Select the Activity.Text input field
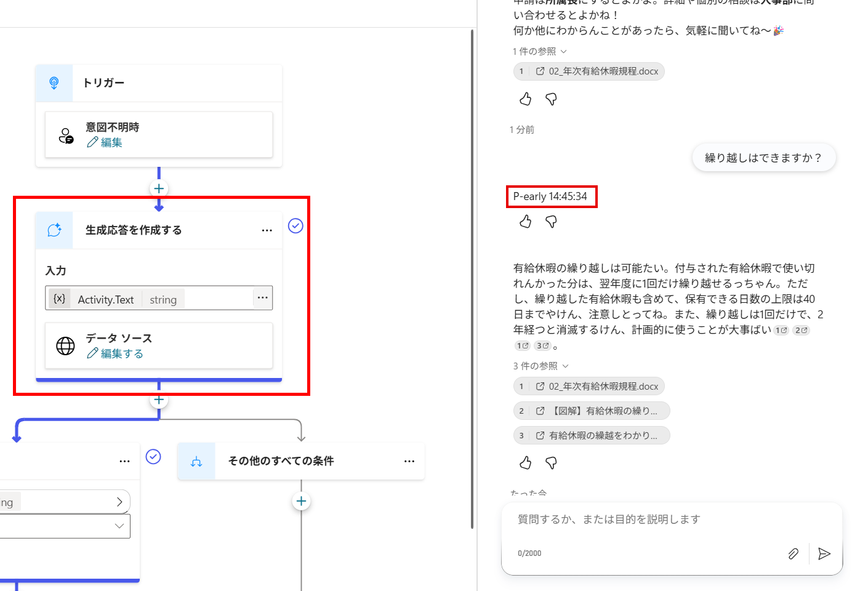 click(x=159, y=298)
